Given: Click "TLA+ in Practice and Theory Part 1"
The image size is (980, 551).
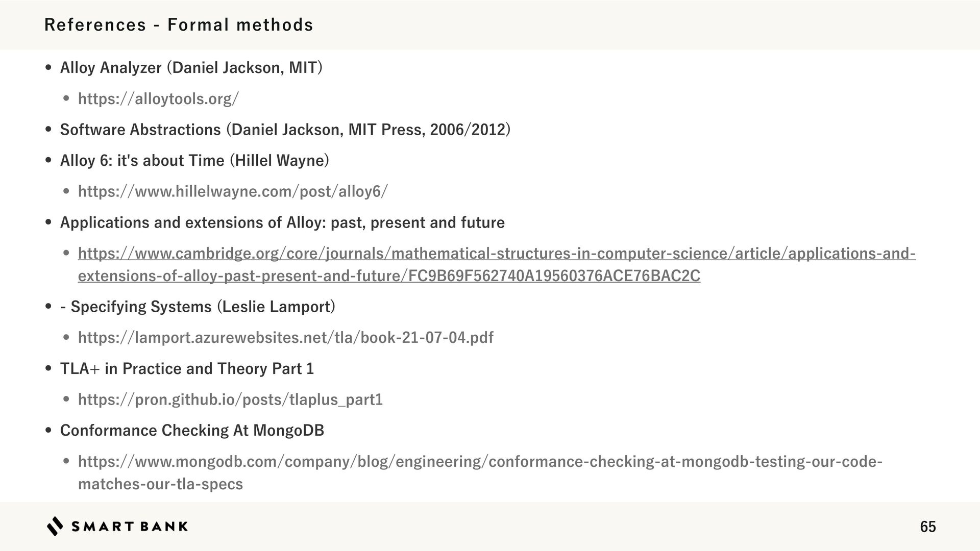Looking at the screenshot, I should pyautogui.click(x=187, y=368).
